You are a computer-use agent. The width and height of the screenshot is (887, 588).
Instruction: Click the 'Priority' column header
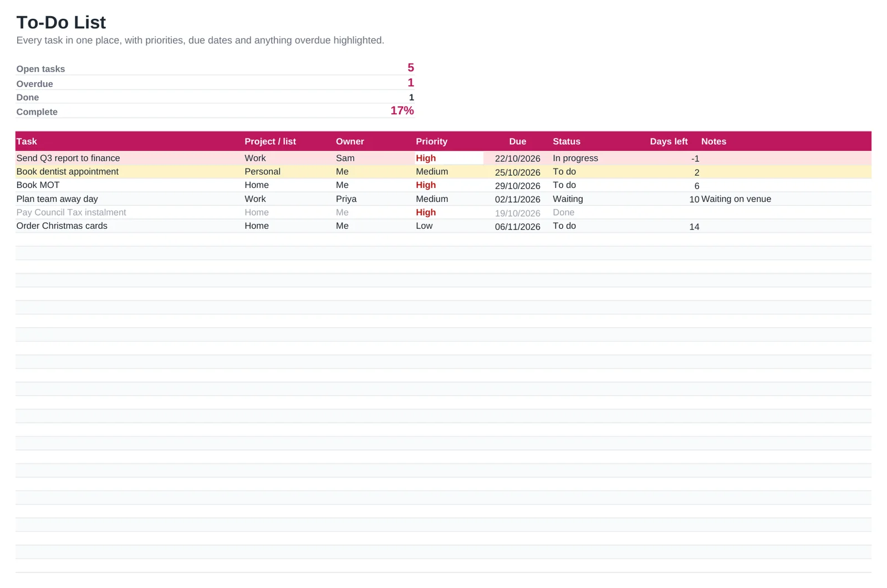pos(431,141)
